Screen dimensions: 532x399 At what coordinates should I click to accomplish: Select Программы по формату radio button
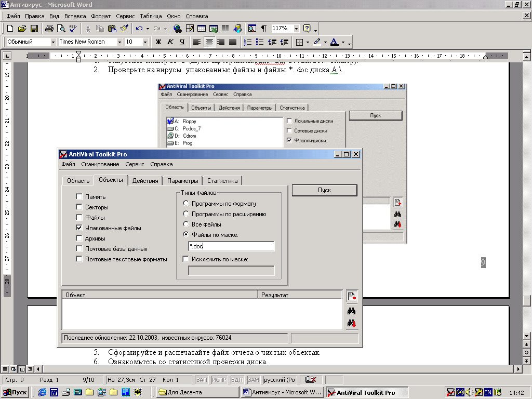[x=185, y=203]
